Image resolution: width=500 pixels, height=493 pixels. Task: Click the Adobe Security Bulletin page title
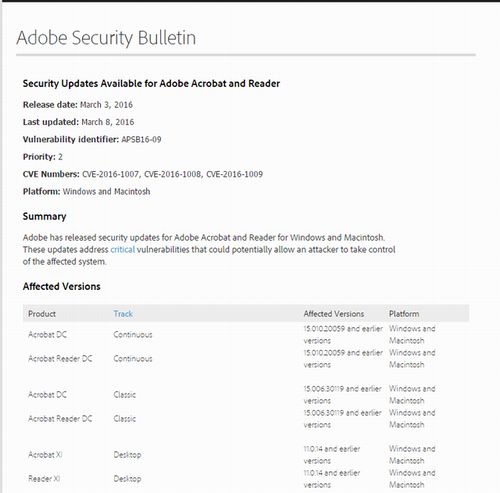[106, 38]
